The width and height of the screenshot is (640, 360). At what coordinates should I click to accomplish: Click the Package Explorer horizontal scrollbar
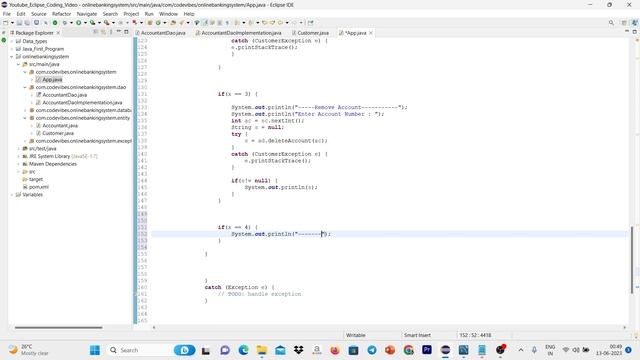(58, 327)
